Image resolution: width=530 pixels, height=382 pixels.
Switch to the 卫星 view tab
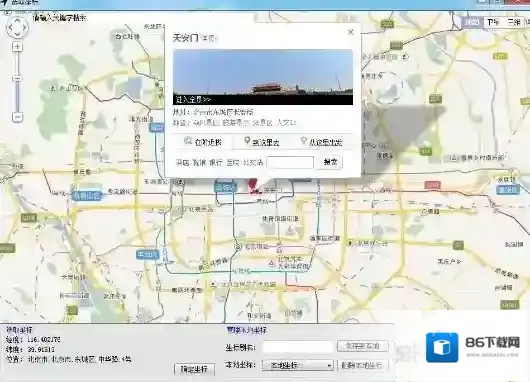pyautogui.click(x=493, y=22)
